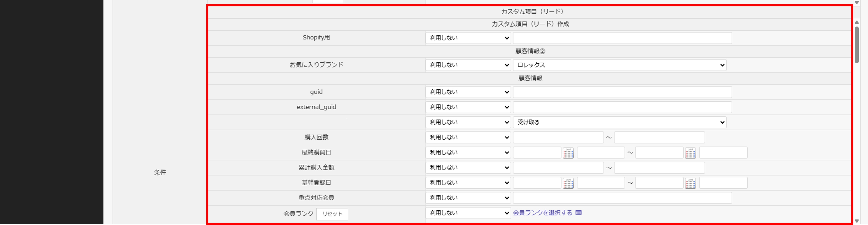Click inner scrollbar down arrow
Viewport: 868px width, 225px height.
857,221
